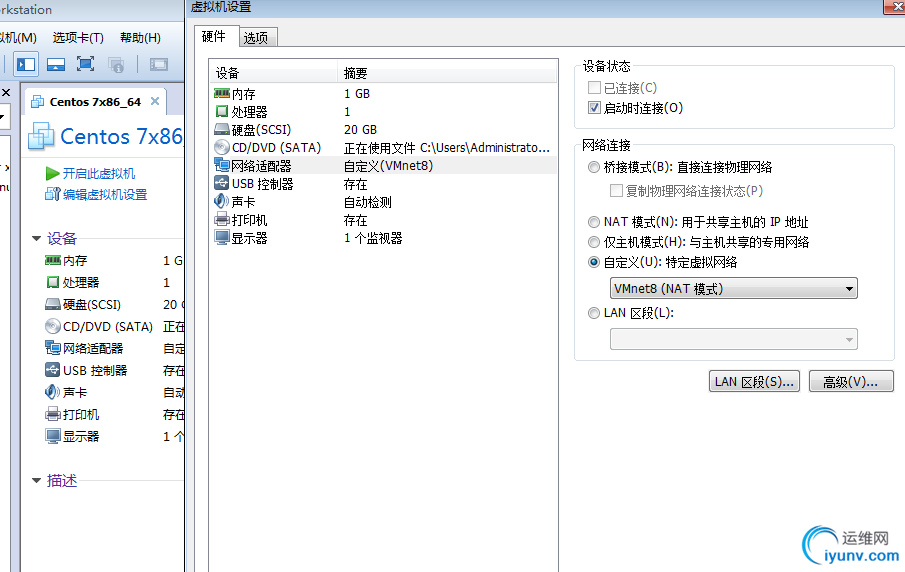Screen dimensions: 905x572
Task: Click processor icon in VM summary device list
Action: pyautogui.click(x=53, y=282)
